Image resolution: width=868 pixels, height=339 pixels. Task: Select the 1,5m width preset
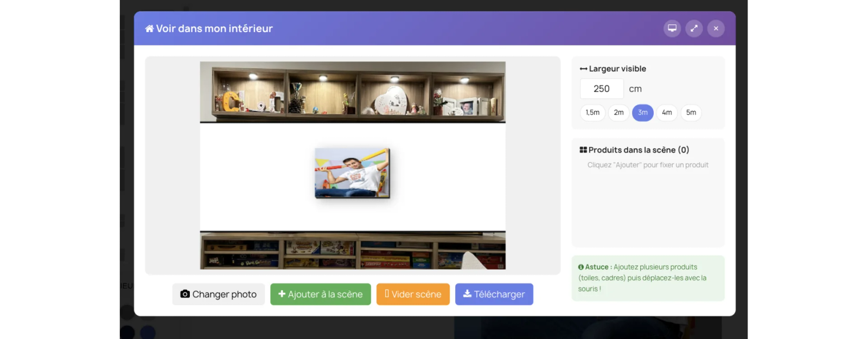592,113
